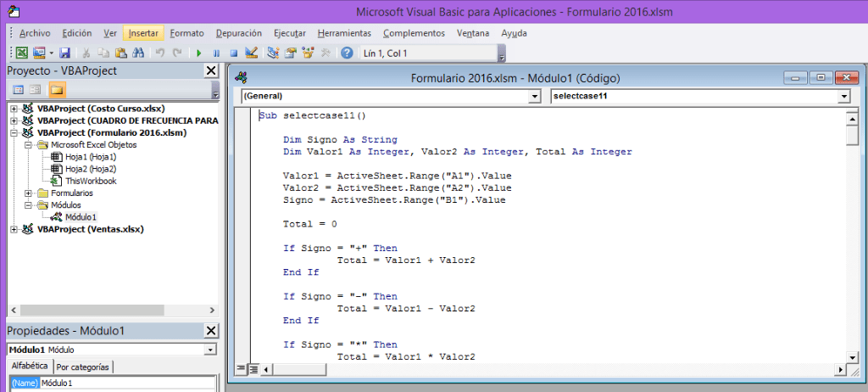
Task: Click the View Object icon in Project panel
Action: click(36, 89)
